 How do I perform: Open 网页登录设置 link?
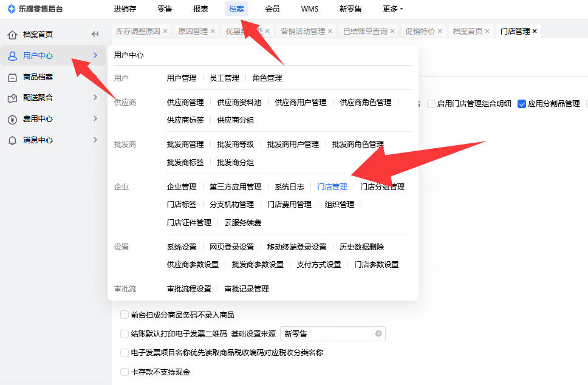pos(232,247)
